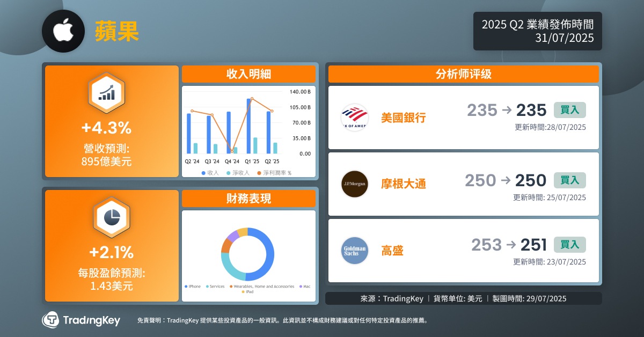Screen dimensions: 644x337
Task: Click the 140.00 B axis value
Action: tap(301, 92)
